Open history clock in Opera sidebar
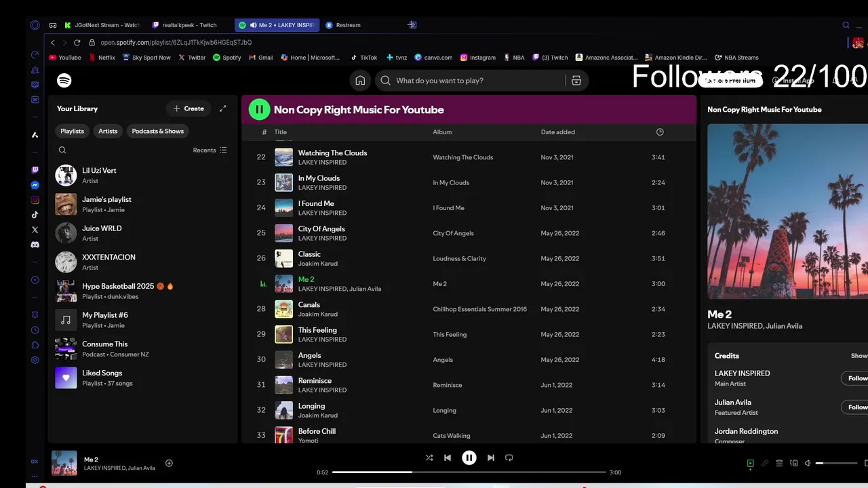This screenshot has width=868, height=488. (35, 330)
